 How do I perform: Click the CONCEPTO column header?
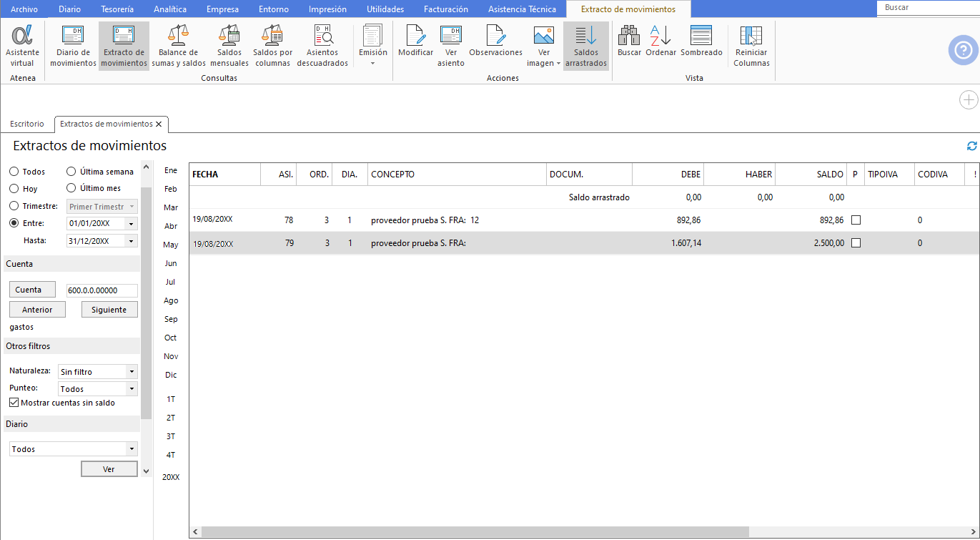(x=457, y=175)
